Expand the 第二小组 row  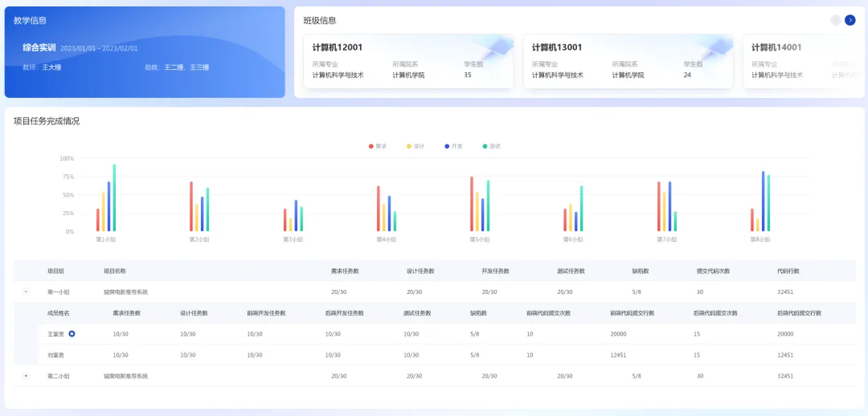(x=26, y=376)
